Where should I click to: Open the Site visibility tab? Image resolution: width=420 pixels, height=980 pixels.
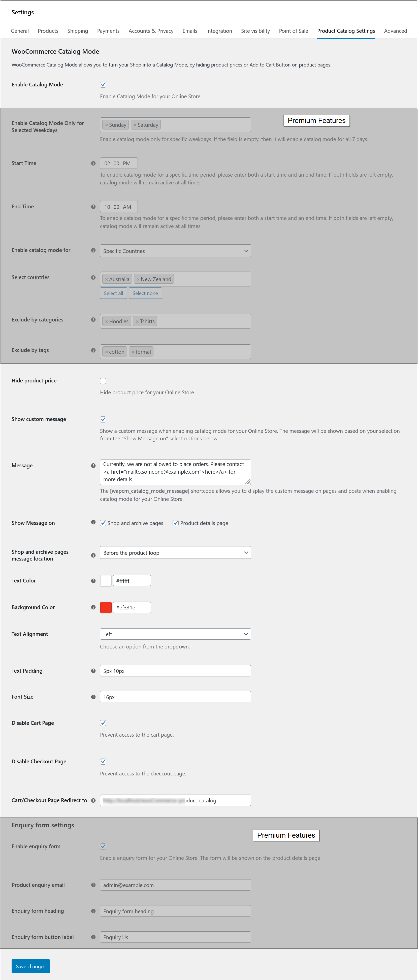tap(255, 31)
